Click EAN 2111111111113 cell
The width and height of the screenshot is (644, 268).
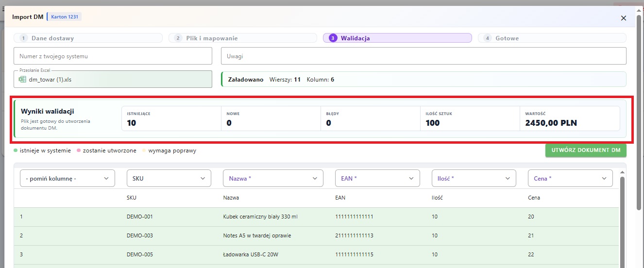[x=354, y=235]
